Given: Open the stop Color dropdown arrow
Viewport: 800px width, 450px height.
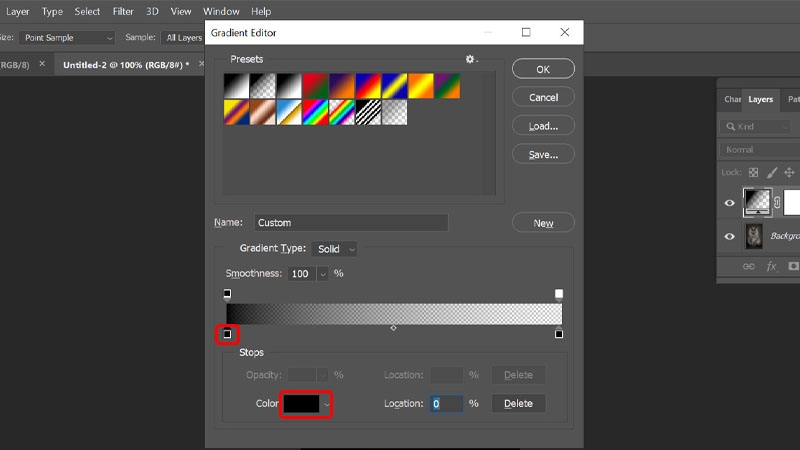Looking at the screenshot, I should (x=326, y=404).
